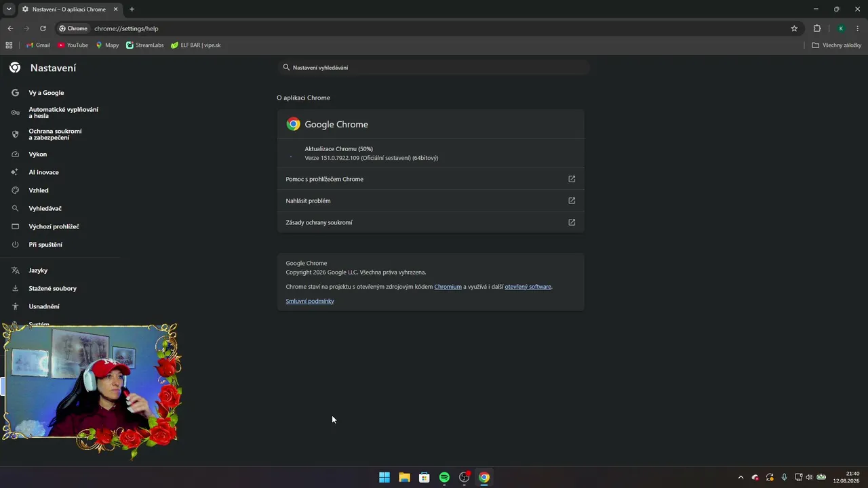
Task: Click the Verze 151.0.7922.109 version text
Action: click(372, 158)
